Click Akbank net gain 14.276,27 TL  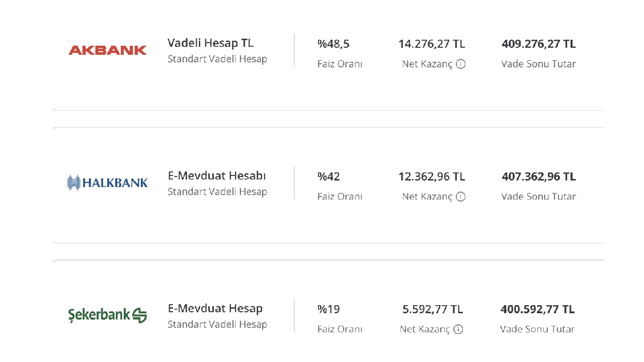pyautogui.click(x=432, y=44)
